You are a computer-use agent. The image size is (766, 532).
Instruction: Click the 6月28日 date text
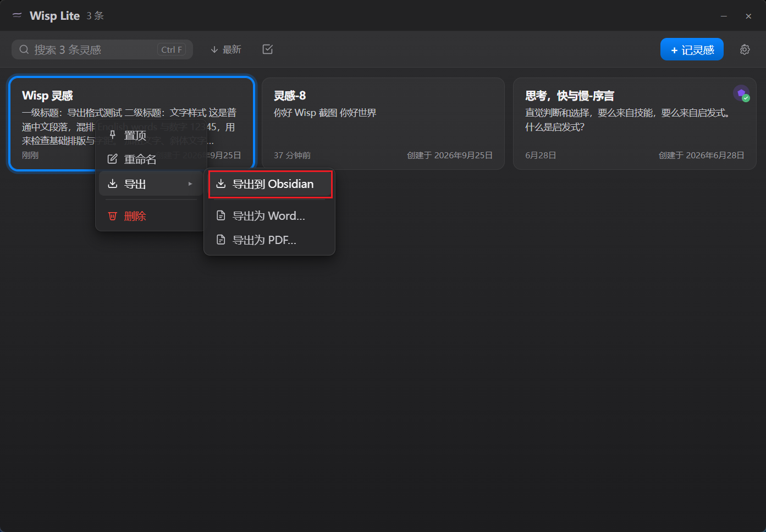pos(541,156)
